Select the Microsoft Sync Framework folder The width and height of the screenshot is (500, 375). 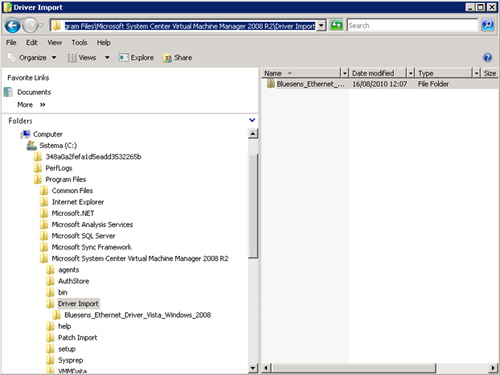[x=91, y=247]
